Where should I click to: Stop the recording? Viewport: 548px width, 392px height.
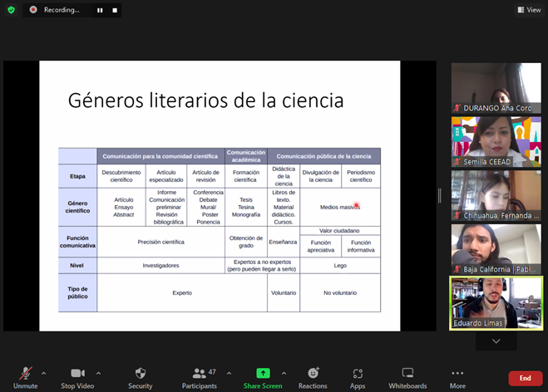point(115,10)
